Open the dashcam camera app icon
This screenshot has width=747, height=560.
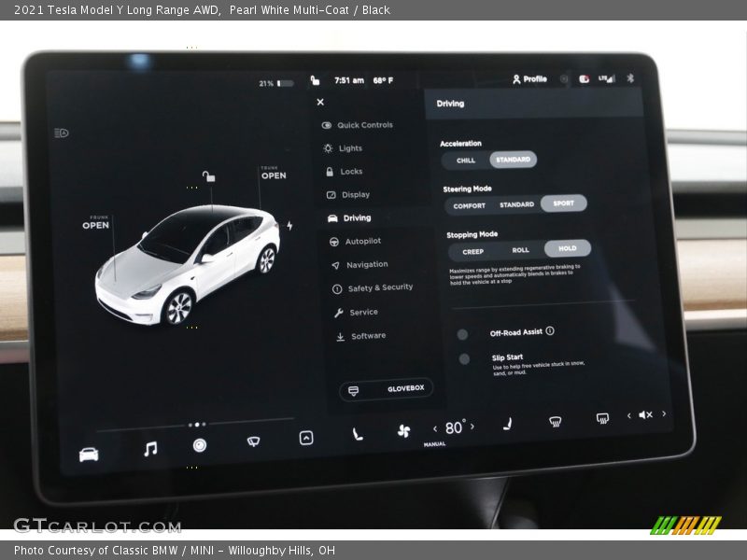click(x=200, y=445)
